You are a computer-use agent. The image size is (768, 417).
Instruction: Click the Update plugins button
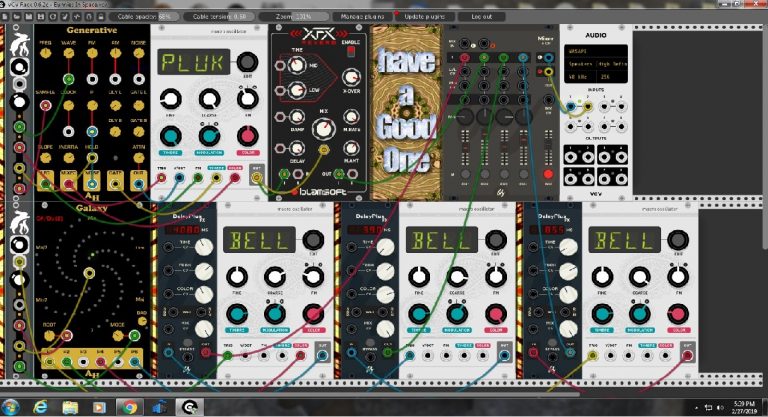click(x=424, y=16)
